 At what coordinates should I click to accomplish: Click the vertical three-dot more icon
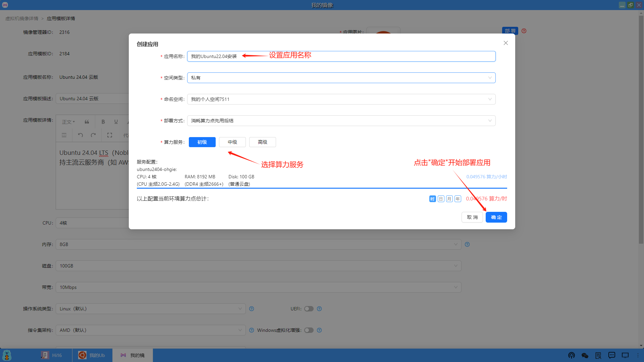638,355
